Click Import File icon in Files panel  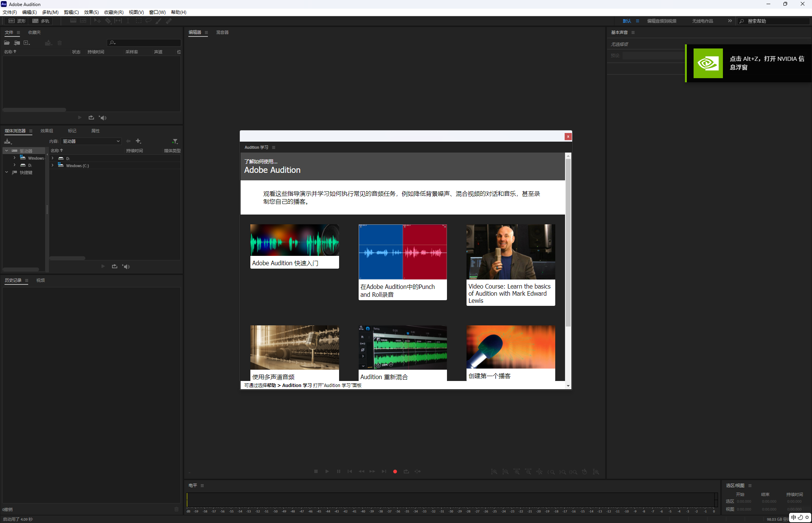click(x=17, y=43)
